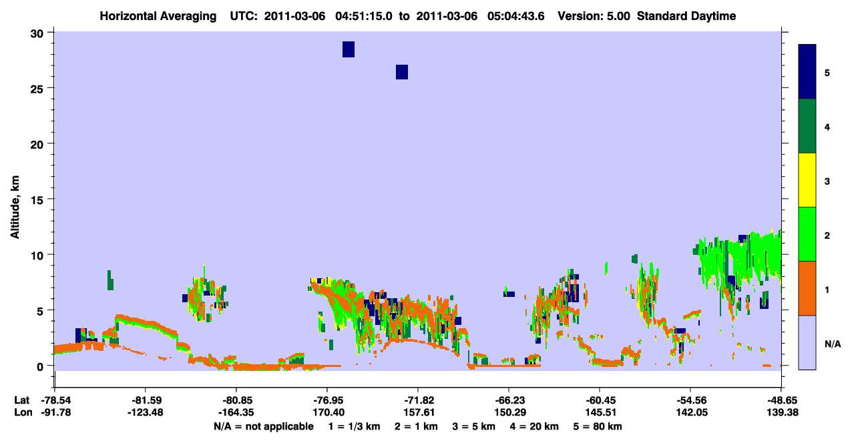
Task: Click the latitude value -60.45
Action: pos(600,400)
